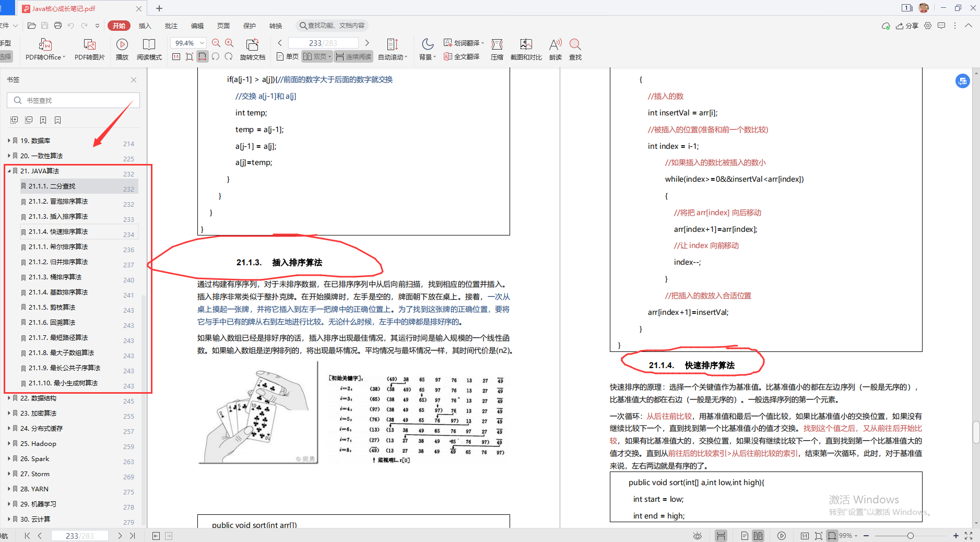Collapse the 21. JAVA算法 bookmark section
The width and height of the screenshot is (980, 542).
9,171
